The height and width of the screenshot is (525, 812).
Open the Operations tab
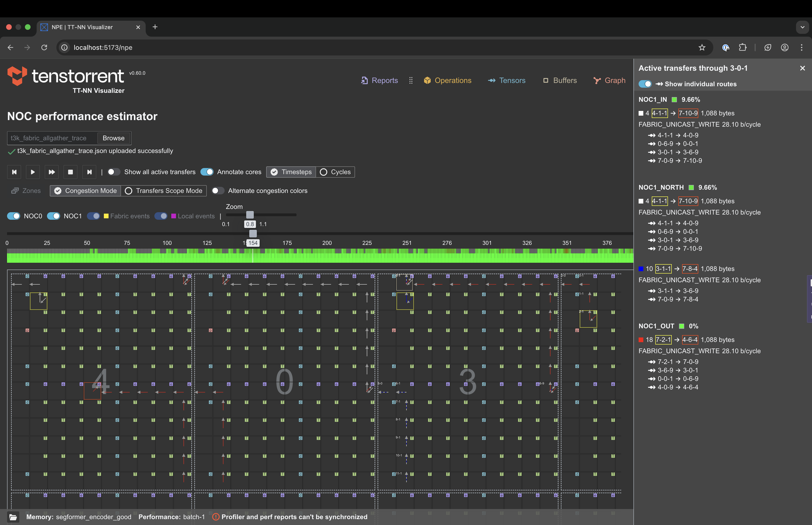point(447,80)
